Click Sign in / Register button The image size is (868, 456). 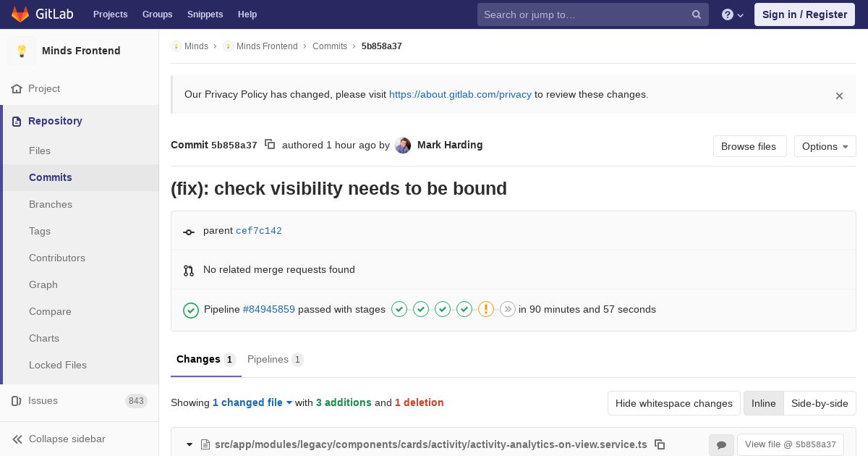804,14
